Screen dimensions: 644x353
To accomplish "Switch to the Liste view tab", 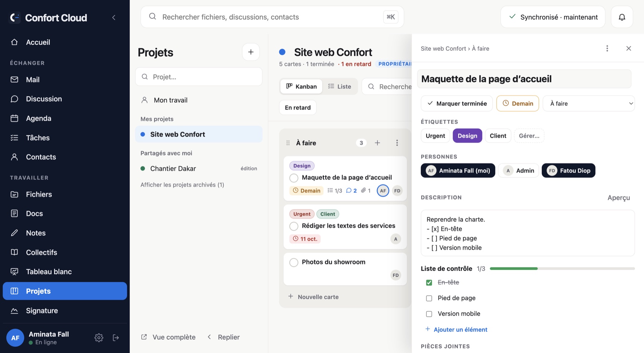I will pyautogui.click(x=340, y=86).
